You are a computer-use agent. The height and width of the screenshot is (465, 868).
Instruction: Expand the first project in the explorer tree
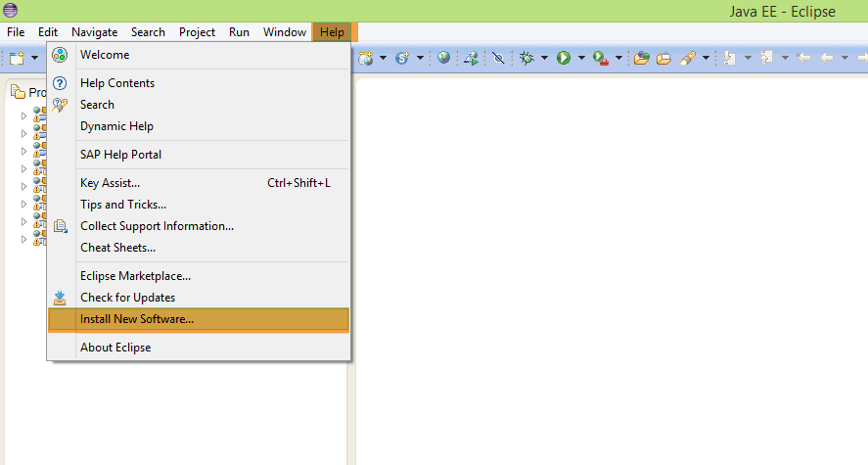24,116
